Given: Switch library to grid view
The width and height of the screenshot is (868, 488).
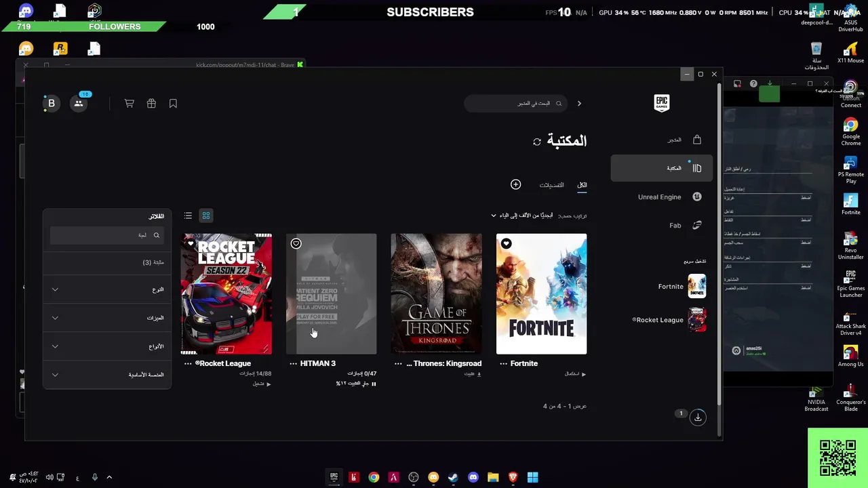Looking at the screenshot, I should [206, 216].
